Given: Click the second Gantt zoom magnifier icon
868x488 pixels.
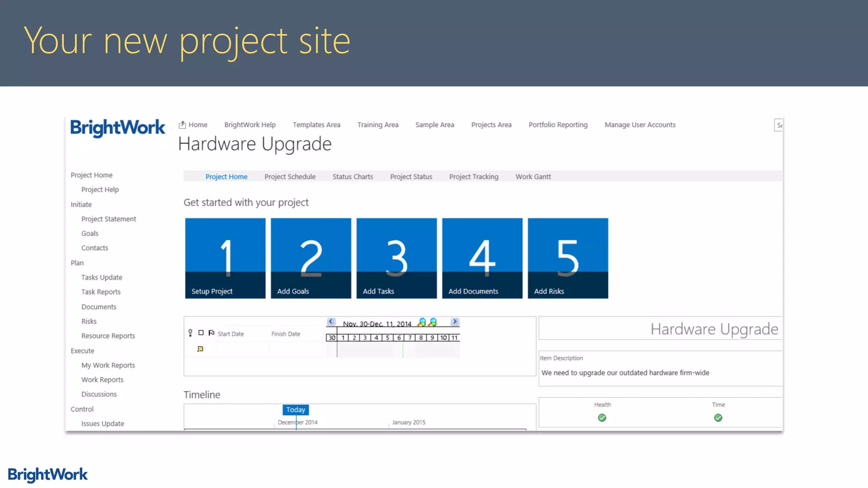Looking at the screenshot, I should point(432,322).
